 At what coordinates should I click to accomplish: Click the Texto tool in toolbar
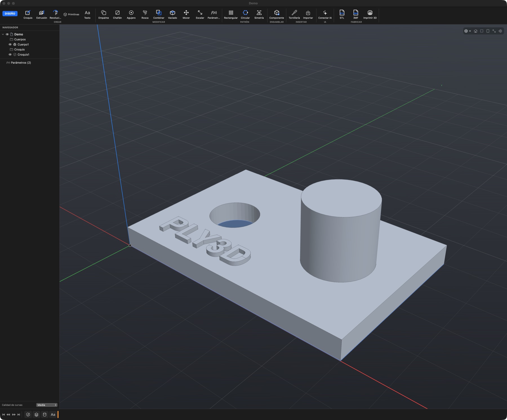point(87,15)
